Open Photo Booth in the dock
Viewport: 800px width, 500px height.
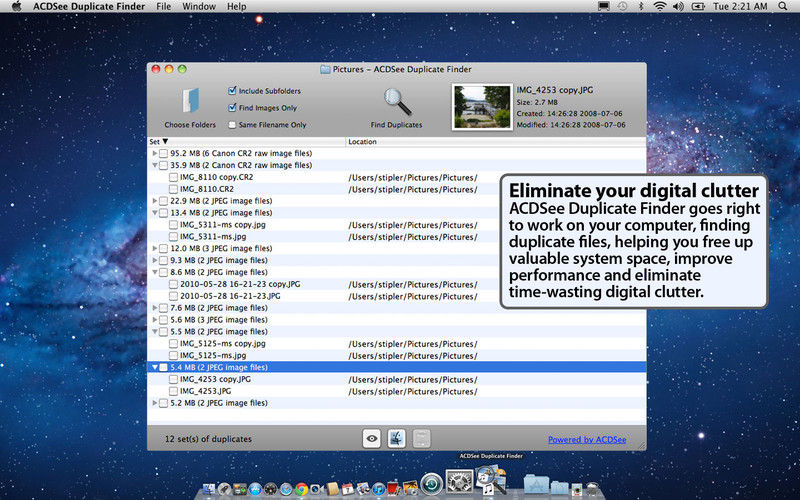click(x=394, y=488)
